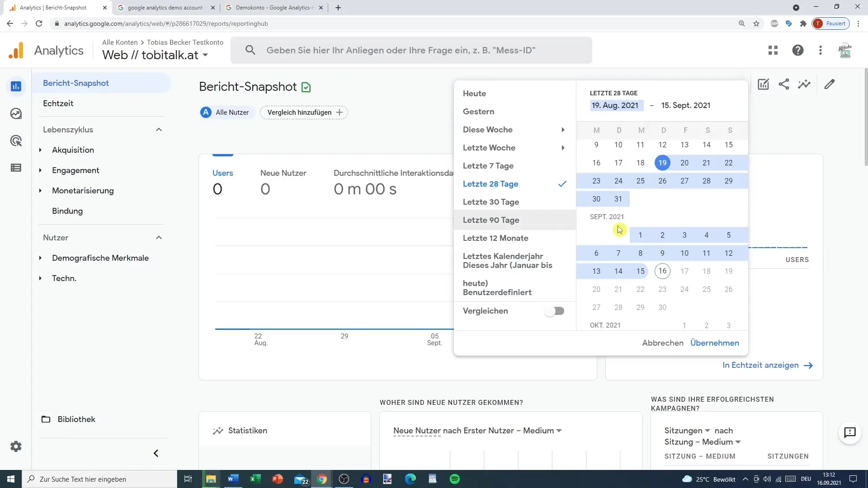Expand the Akquisition tree item
The width and height of the screenshot is (868, 488).
coord(40,150)
